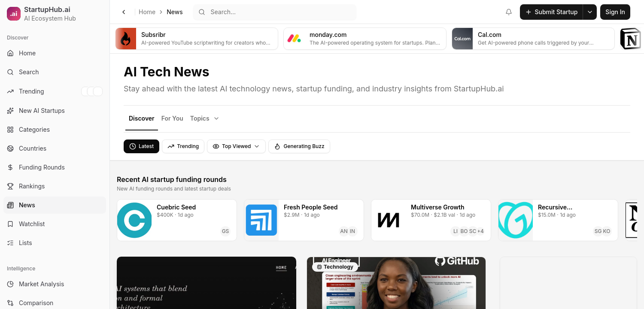
Task: Click the notifications bell icon
Action: 509,12
